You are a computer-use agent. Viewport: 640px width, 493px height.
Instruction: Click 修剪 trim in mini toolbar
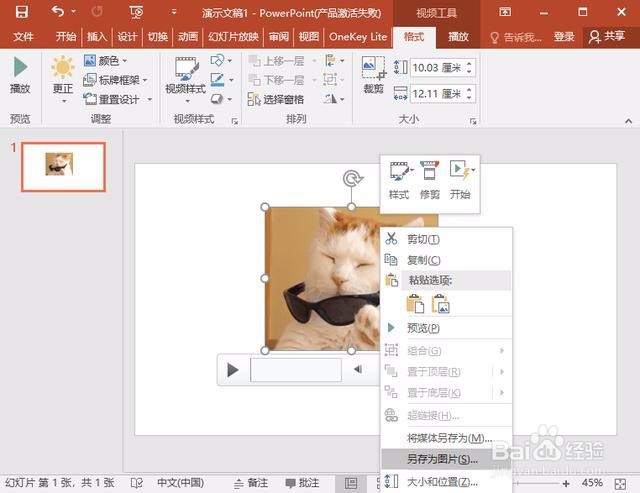point(429,180)
